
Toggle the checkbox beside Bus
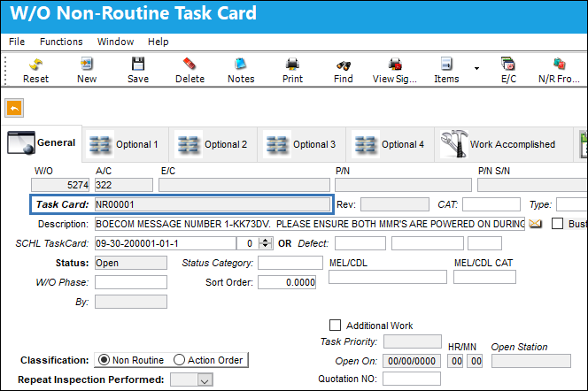pyautogui.click(x=557, y=224)
